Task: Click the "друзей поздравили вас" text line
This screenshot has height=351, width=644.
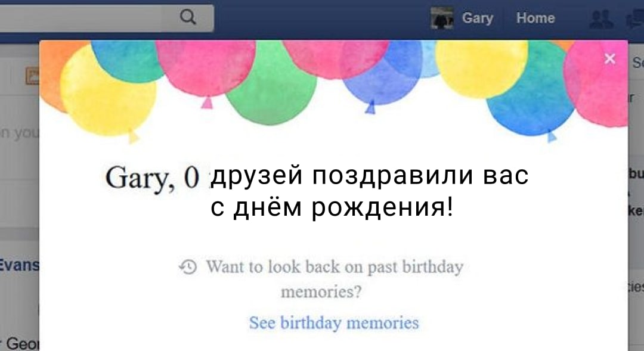Action: coord(369,175)
